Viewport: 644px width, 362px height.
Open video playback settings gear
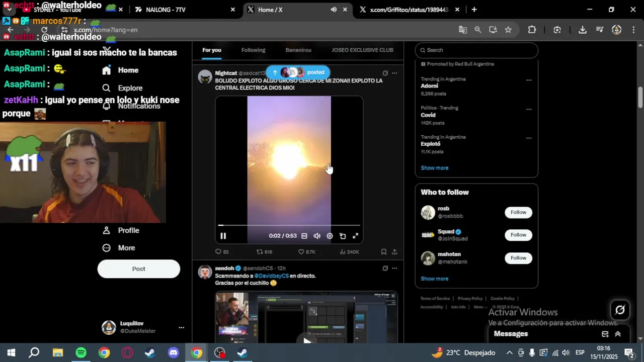(330, 236)
